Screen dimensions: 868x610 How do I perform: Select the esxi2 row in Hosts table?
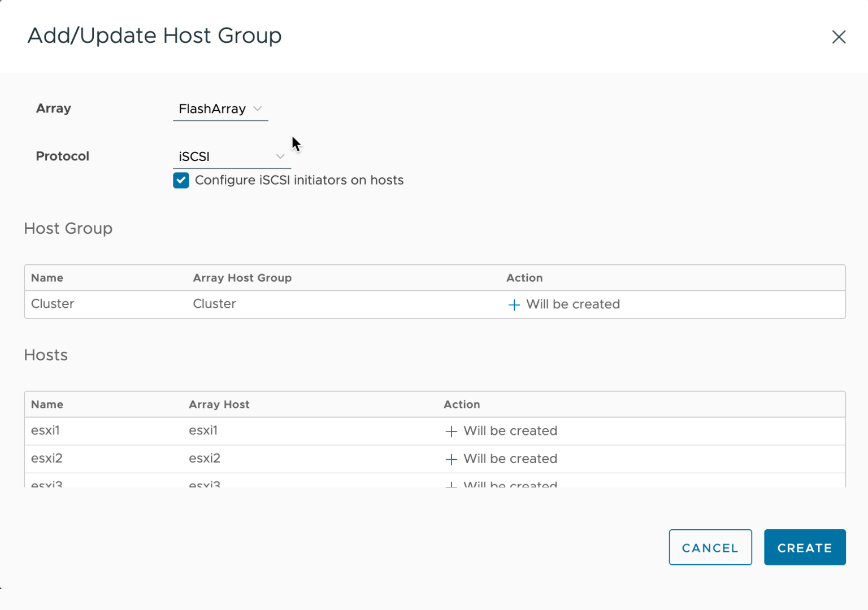click(x=47, y=459)
